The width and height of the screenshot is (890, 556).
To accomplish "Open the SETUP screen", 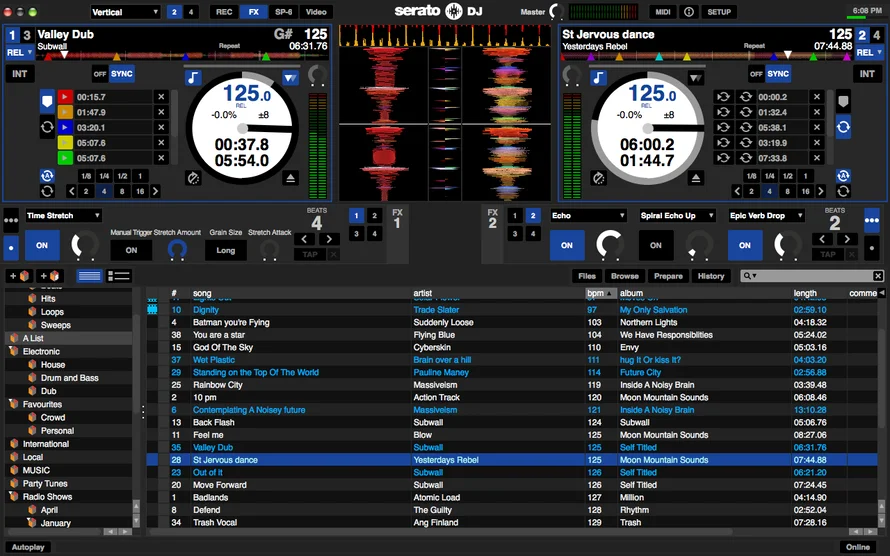I will point(719,12).
